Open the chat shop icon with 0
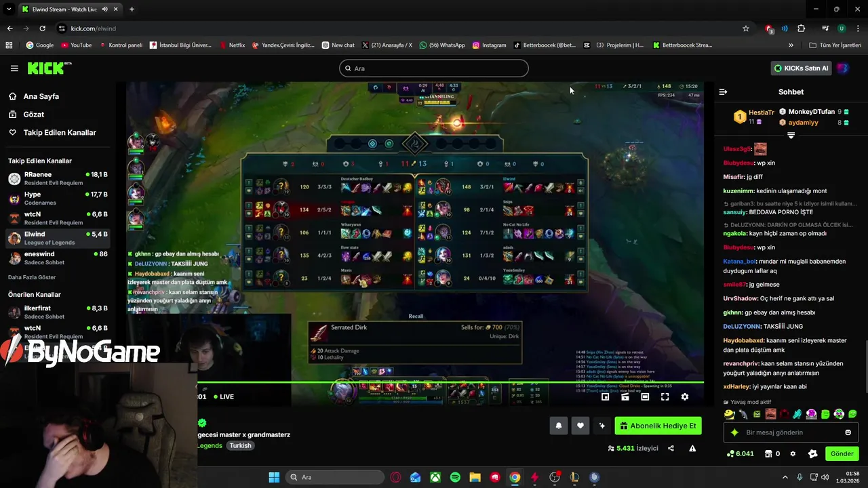This screenshot has height=488, width=868. click(x=772, y=453)
